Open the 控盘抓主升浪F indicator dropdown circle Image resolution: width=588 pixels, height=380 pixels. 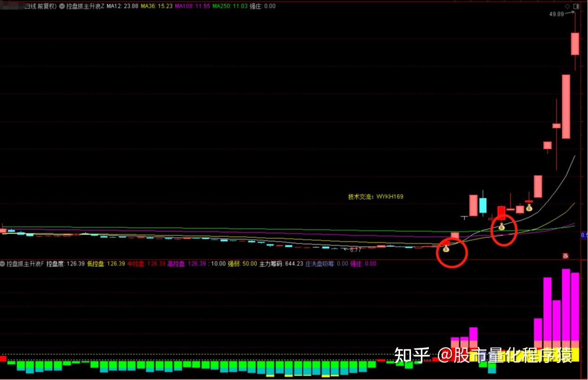(2, 263)
